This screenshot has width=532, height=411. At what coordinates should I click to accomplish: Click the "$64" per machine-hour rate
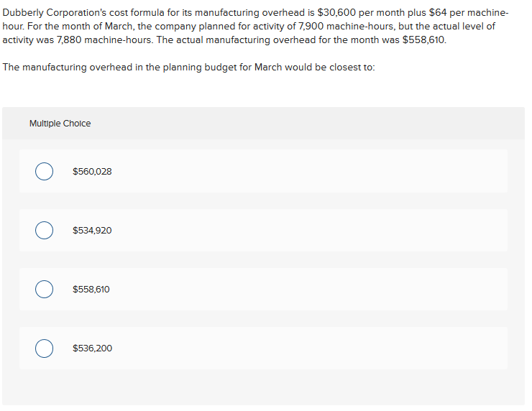click(x=439, y=13)
